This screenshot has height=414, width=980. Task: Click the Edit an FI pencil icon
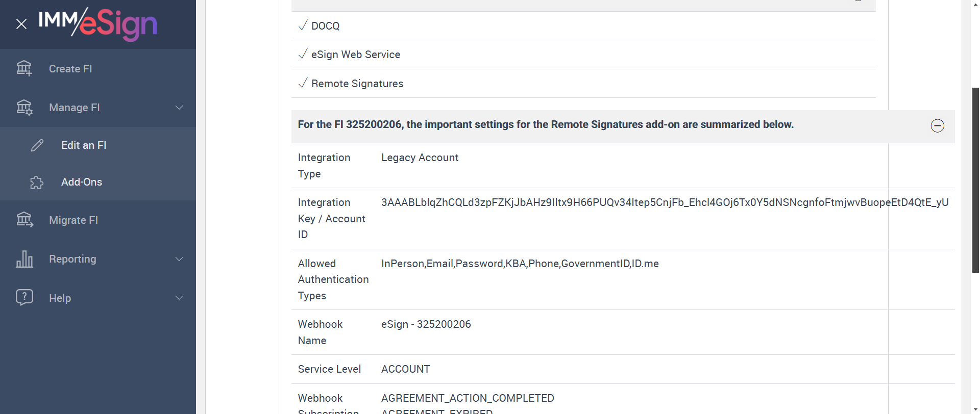37,145
